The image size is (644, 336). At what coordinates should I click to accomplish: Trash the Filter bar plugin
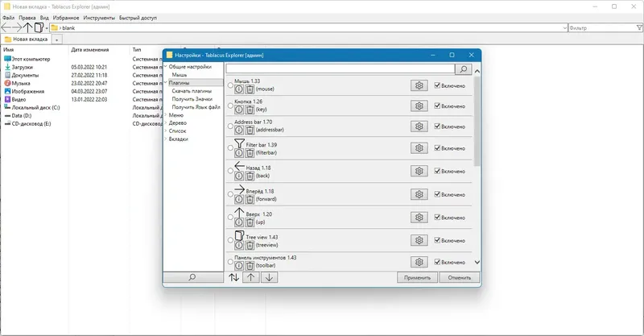point(250,153)
